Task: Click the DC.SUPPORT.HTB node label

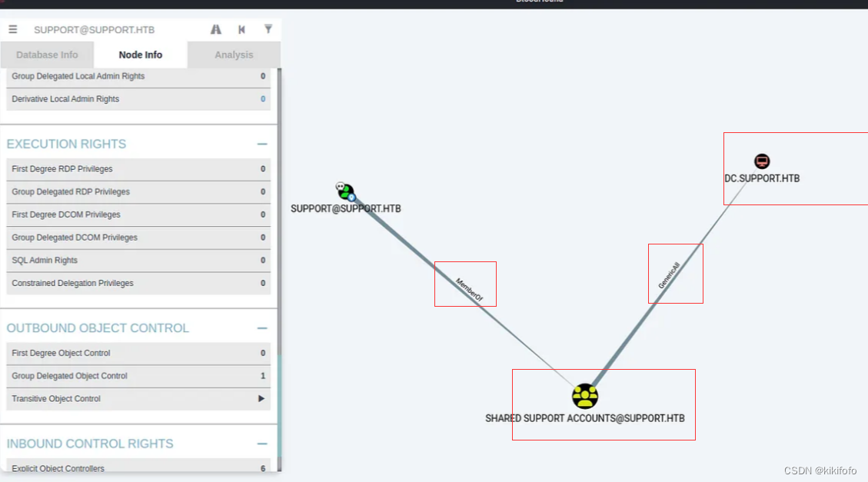Action: point(762,179)
